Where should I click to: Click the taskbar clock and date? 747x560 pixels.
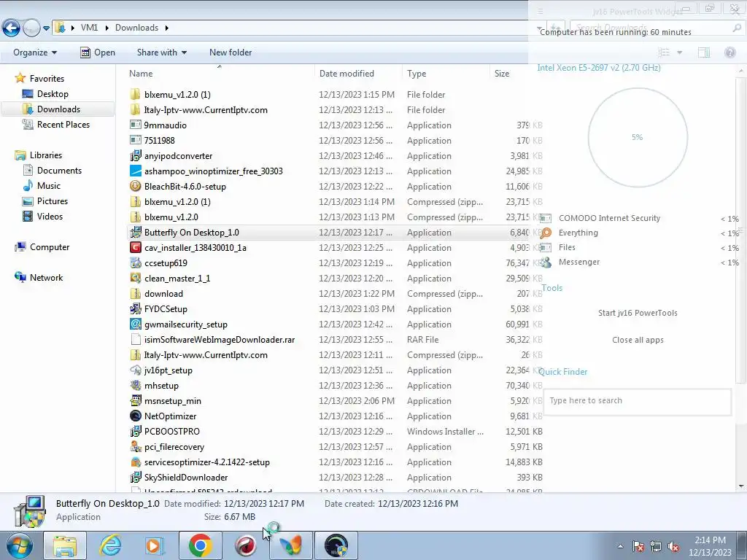pos(710,546)
